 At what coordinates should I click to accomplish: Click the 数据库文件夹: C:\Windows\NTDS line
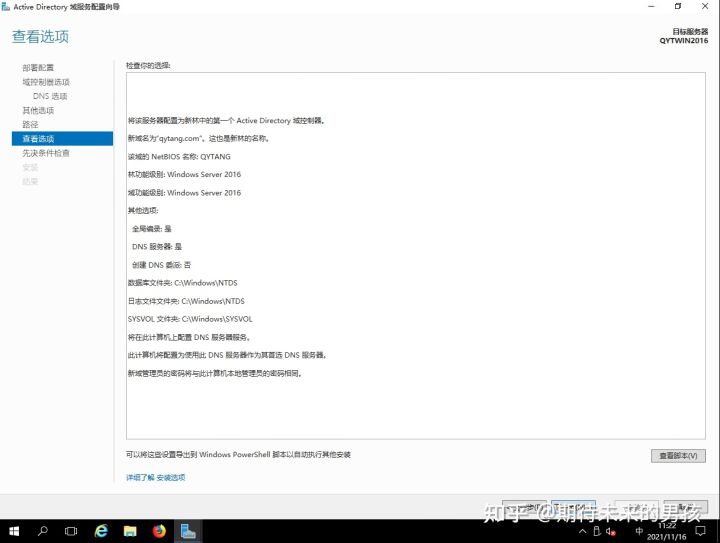pyautogui.click(x=183, y=283)
